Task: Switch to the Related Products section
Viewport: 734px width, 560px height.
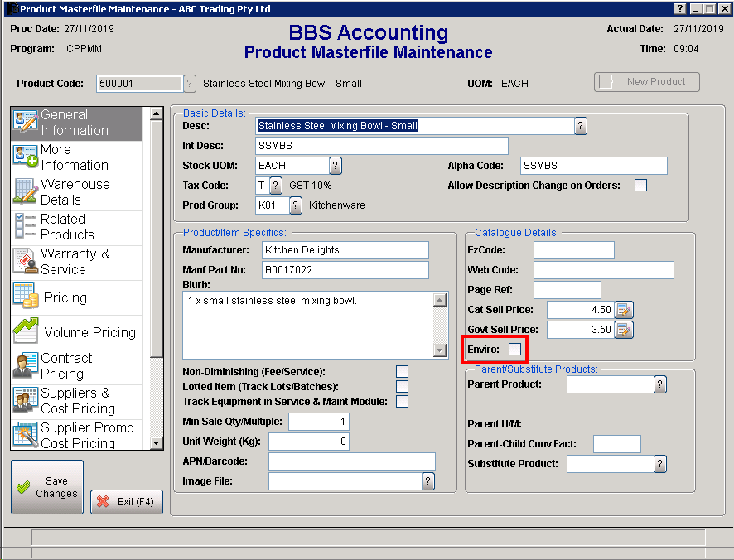Action: (x=67, y=227)
